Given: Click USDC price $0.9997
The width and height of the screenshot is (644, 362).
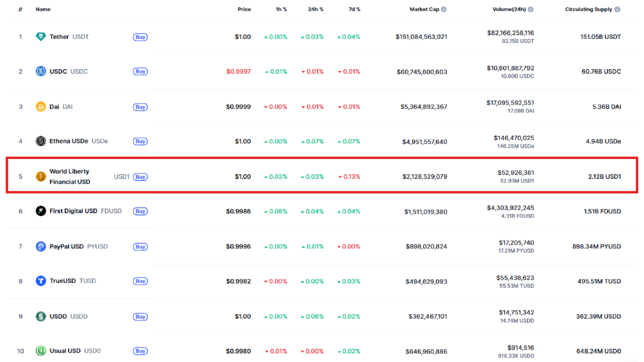Looking at the screenshot, I should 238,72.
